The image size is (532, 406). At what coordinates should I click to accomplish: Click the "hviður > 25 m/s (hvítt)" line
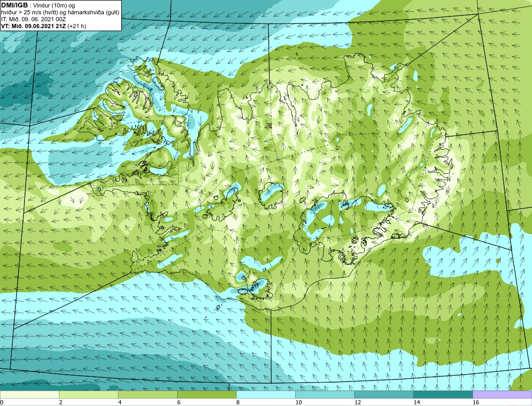click(x=29, y=13)
